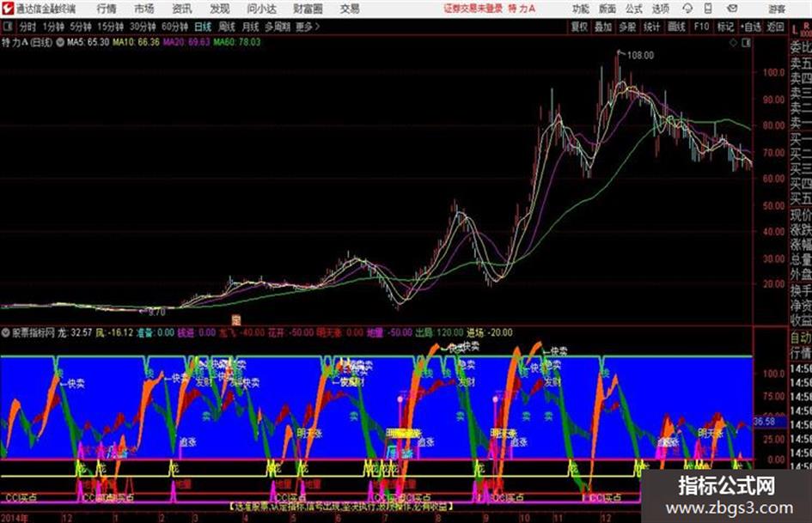812x523 pixels.
Task: Expand the main chart indicator dropdown circle
Action: (x=60, y=42)
